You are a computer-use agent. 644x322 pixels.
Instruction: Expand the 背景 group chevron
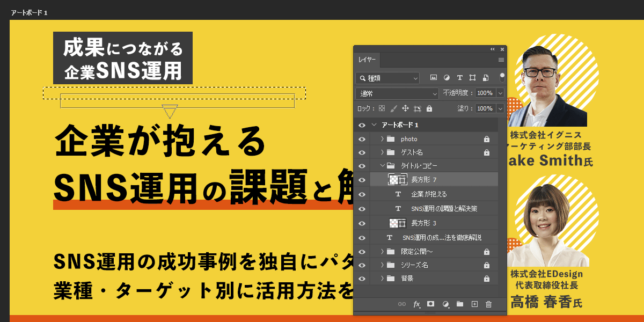382,279
